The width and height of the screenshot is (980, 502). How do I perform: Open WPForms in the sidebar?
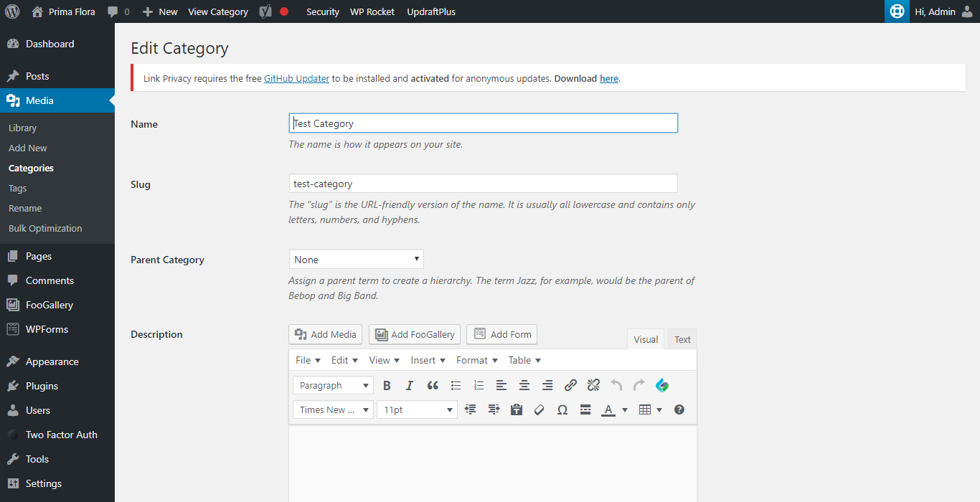(57, 329)
